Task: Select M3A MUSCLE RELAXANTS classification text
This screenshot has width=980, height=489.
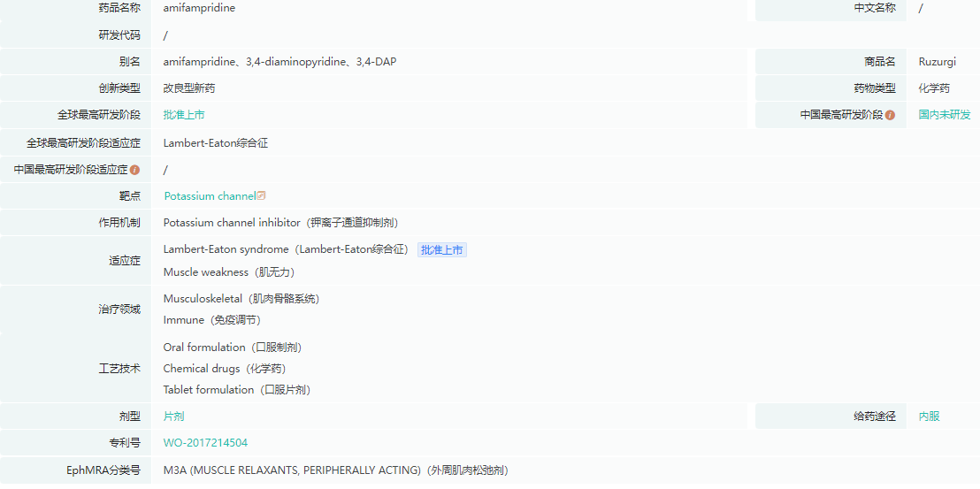Action: pos(336,470)
